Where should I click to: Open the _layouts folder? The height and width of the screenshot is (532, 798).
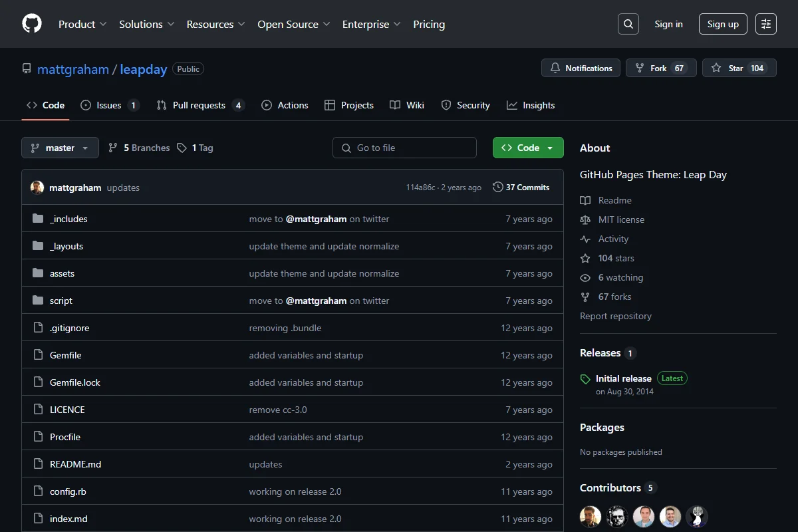pos(66,246)
